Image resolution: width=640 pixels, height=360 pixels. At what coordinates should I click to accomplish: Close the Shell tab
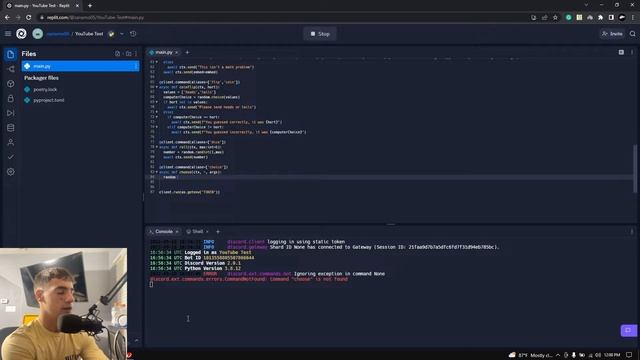click(x=207, y=231)
